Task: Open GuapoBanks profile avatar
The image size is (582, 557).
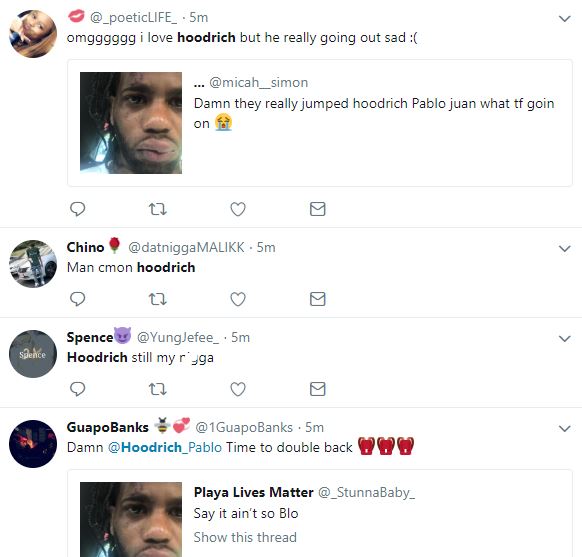Action: click(x=33, y=444)
